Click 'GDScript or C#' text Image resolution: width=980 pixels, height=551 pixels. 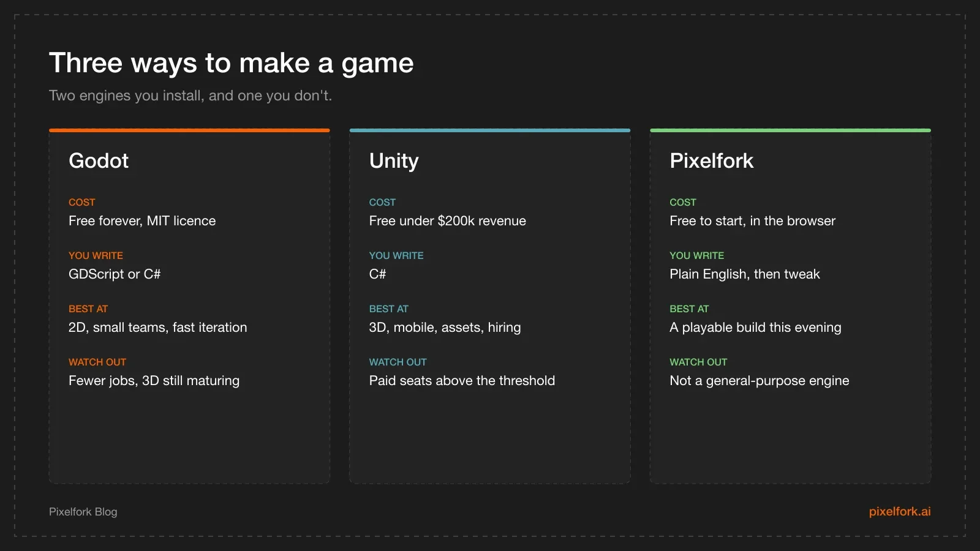pyautogui.click(x=115, y=274)
